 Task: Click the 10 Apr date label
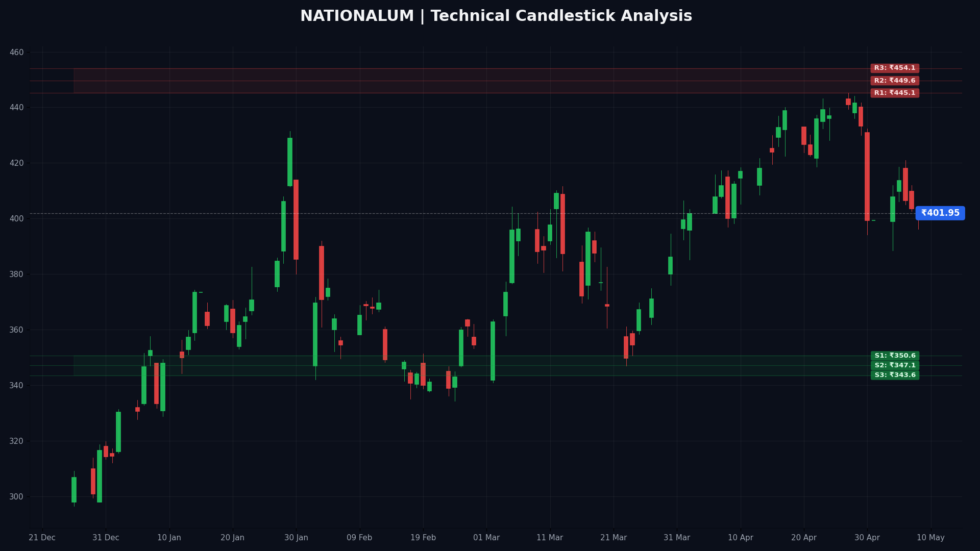741,538
